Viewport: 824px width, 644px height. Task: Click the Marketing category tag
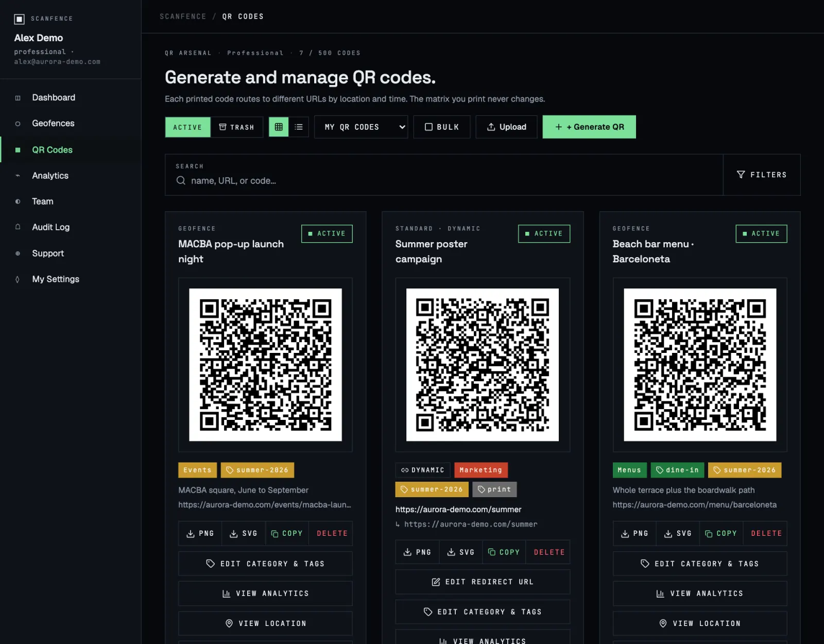point(481,470)
